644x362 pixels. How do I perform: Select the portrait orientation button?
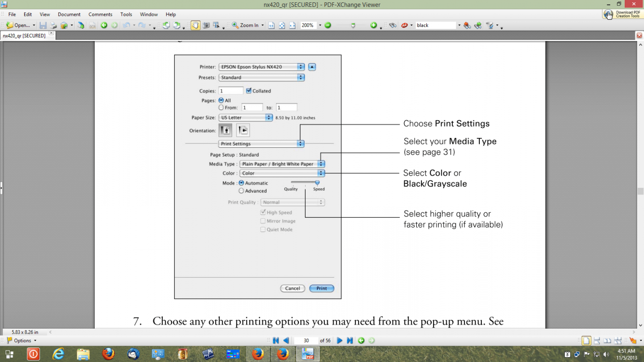(225, 130)
